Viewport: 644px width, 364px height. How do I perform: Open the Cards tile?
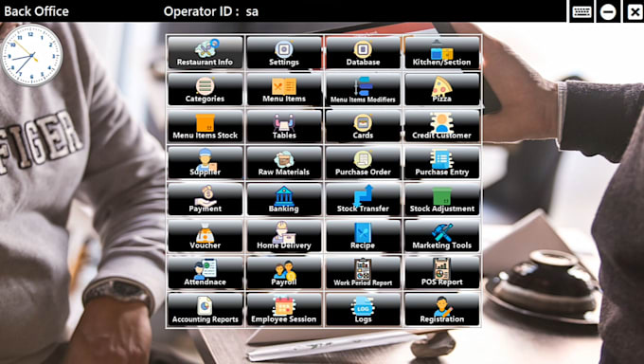click(363, 126)
